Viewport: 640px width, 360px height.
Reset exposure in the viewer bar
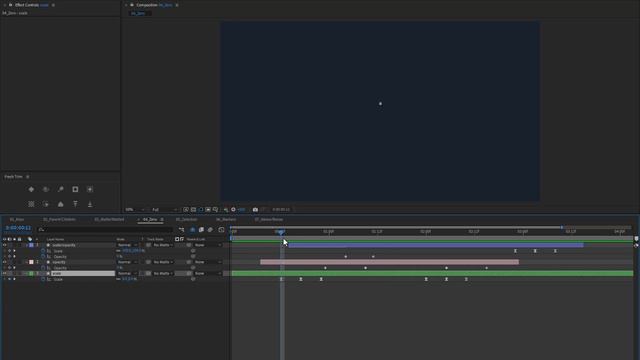(233, 209)
